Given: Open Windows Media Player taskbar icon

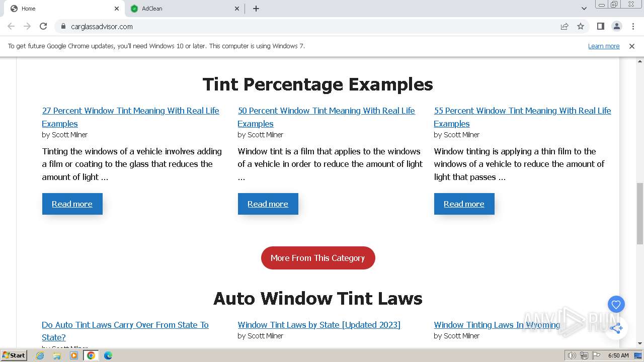Looking at the screenshot, I should [74, 355].
